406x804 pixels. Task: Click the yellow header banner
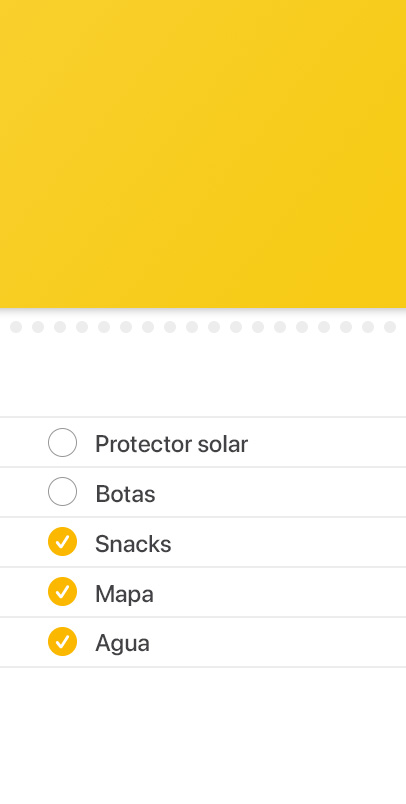coord(203,154)
